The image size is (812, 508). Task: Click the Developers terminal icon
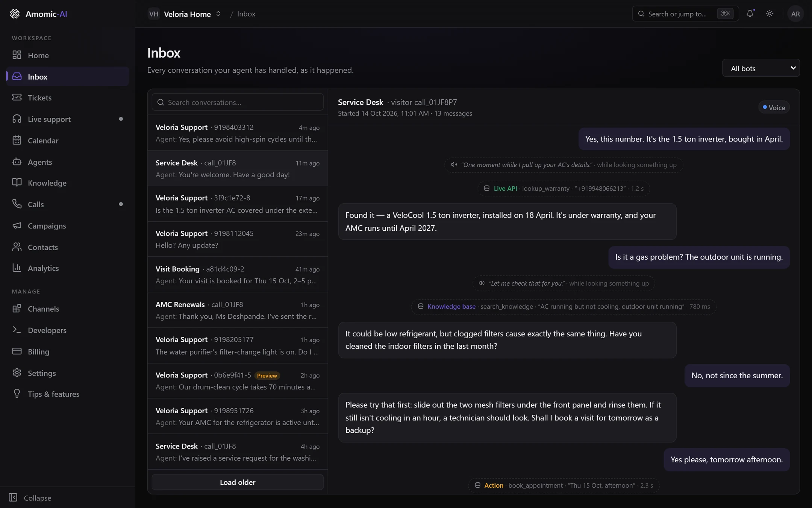(17, 330)
